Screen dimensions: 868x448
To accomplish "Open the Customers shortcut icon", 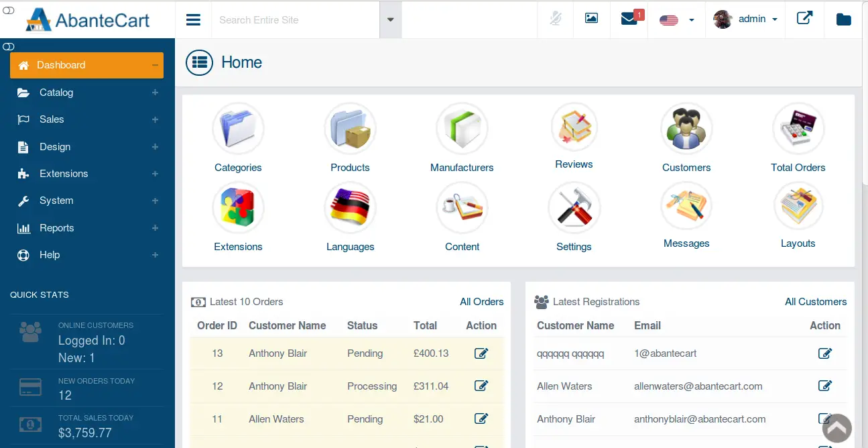I will (x=686, y=129).
